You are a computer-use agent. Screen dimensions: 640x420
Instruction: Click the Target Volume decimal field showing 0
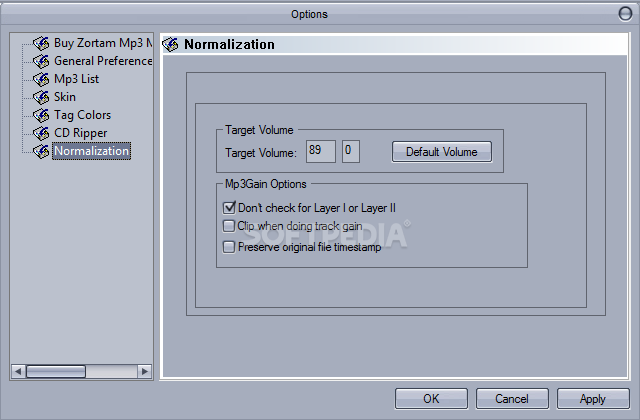click(x=351, y=151)
